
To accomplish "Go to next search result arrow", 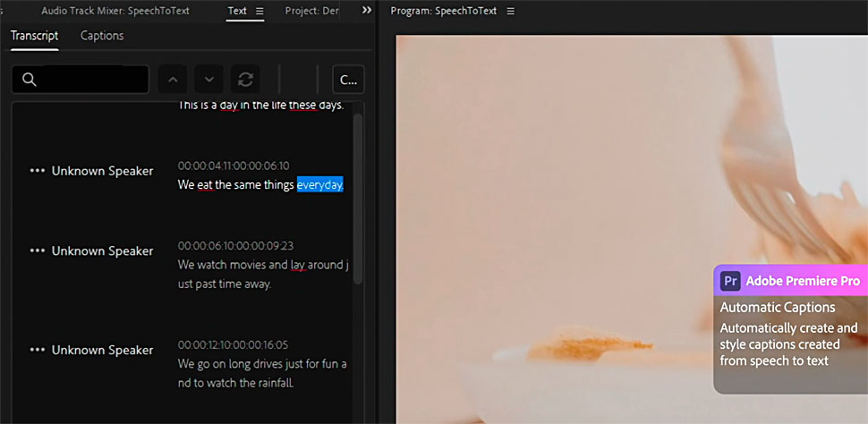I will [208, 80].
